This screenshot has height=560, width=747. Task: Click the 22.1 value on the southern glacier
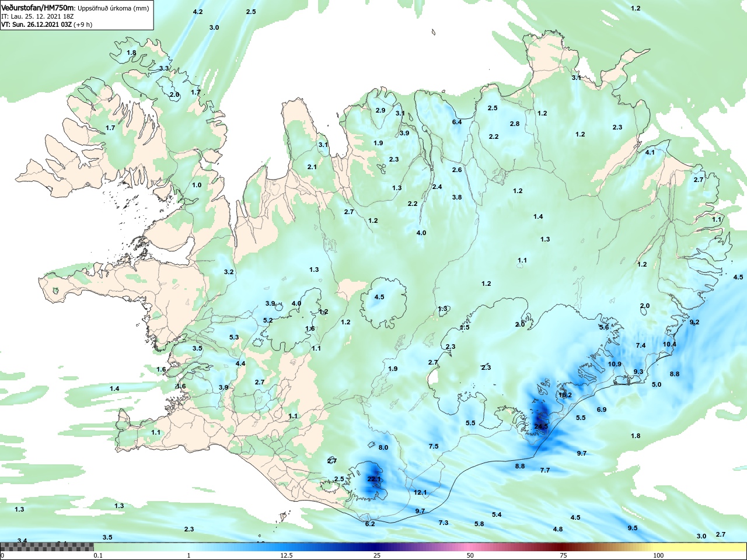click(x=374, y=479)
